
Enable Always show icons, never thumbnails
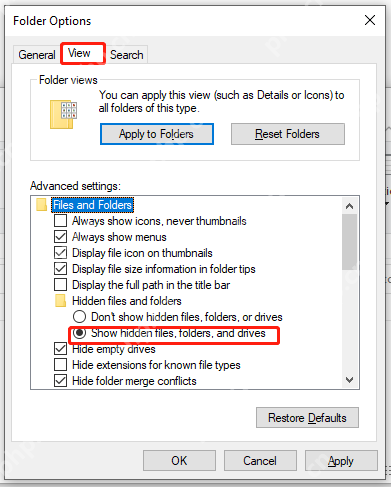(60, 221)
